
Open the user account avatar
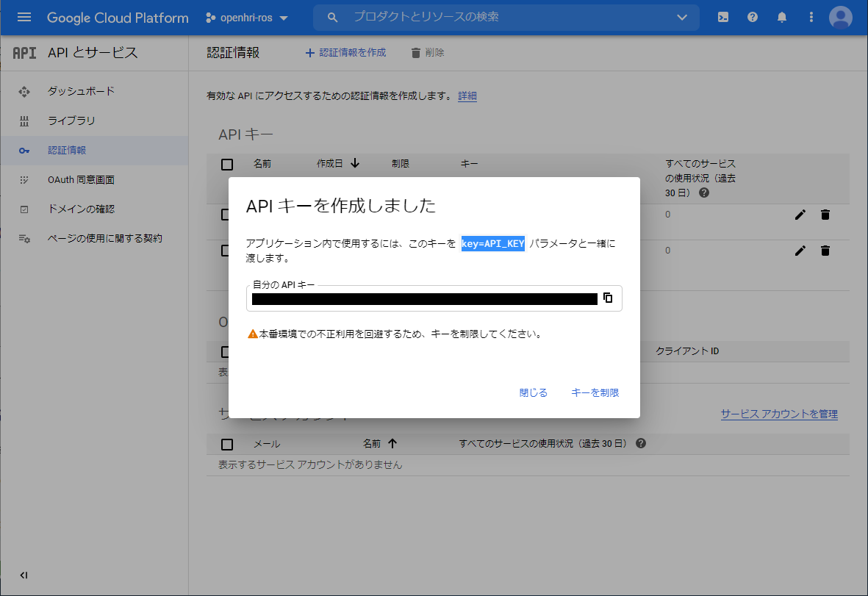point(840,17)
